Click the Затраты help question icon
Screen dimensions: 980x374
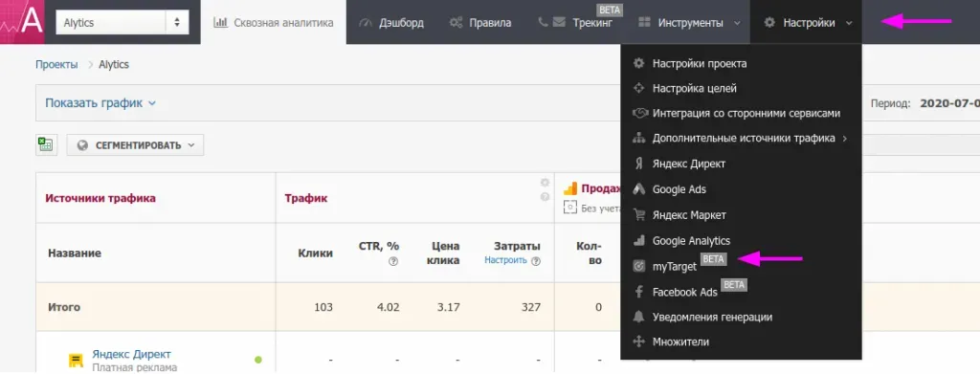[536, 261]
